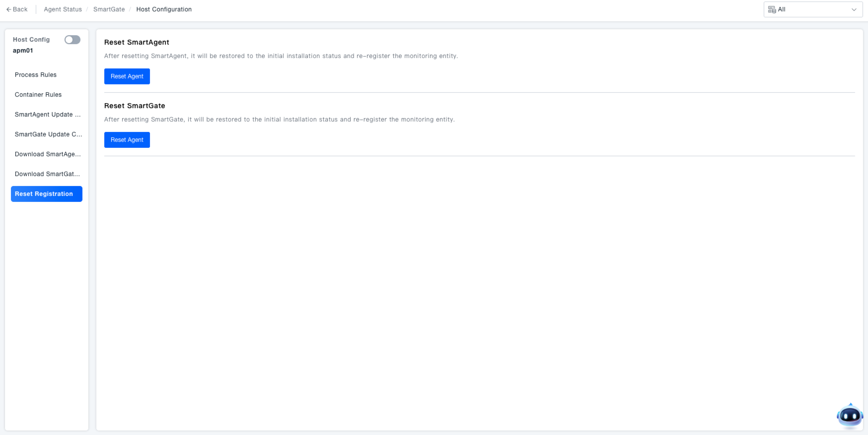Go to Agent Status breadcrumb
The width and height of the screenshot is (868, 435).
[63, 9]
